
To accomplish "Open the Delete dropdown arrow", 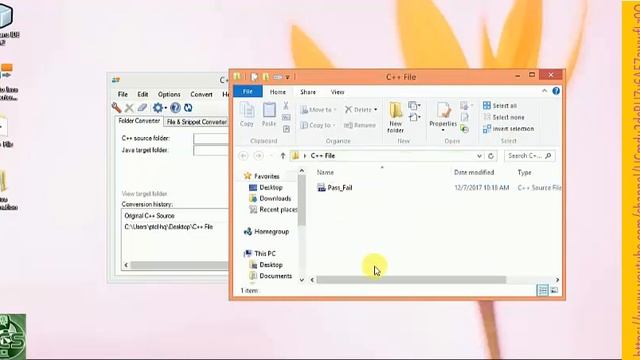I will coord(376,110).
